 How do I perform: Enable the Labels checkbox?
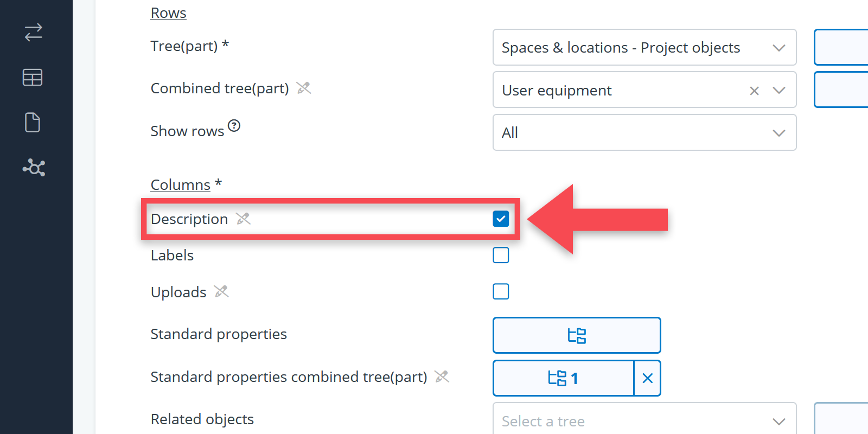click(x=501, y=255)
